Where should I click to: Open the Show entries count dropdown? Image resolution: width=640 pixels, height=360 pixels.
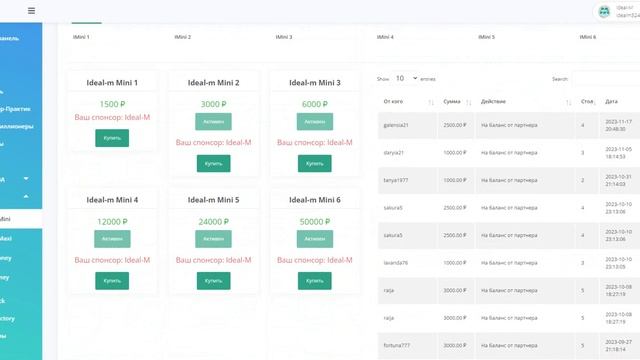(406, 78)
